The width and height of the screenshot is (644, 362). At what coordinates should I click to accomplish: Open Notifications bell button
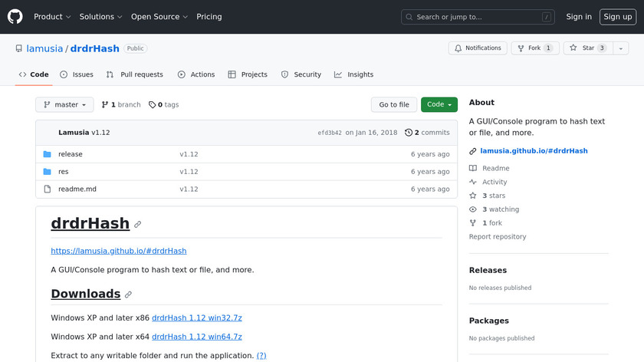coord(478,48)
